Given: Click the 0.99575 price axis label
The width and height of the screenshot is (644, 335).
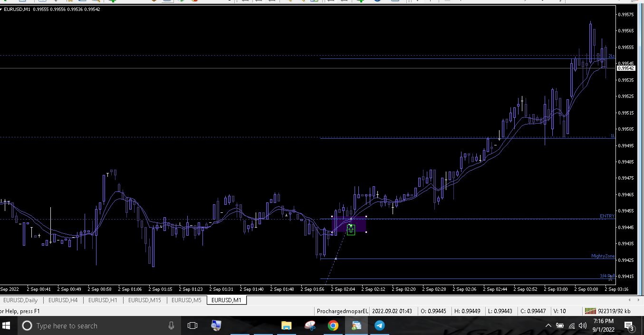Looking at the screenshot, I should click(625, 15).
